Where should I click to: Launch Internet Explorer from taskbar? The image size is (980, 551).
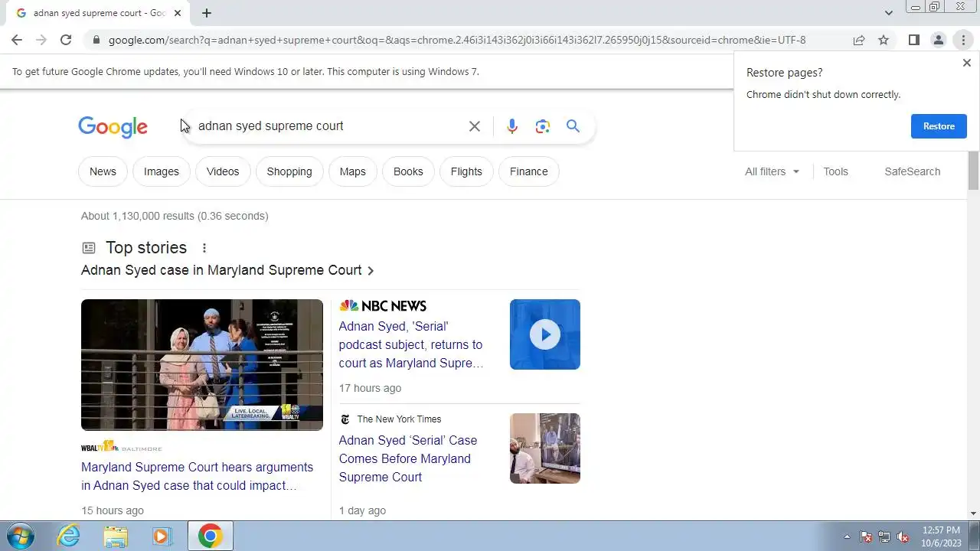68,536
